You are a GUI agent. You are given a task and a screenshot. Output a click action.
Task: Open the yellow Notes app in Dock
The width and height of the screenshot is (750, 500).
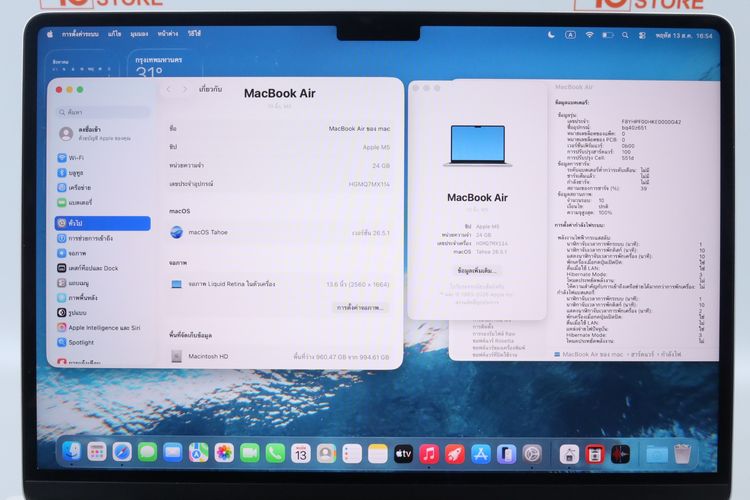pos(378,454)
